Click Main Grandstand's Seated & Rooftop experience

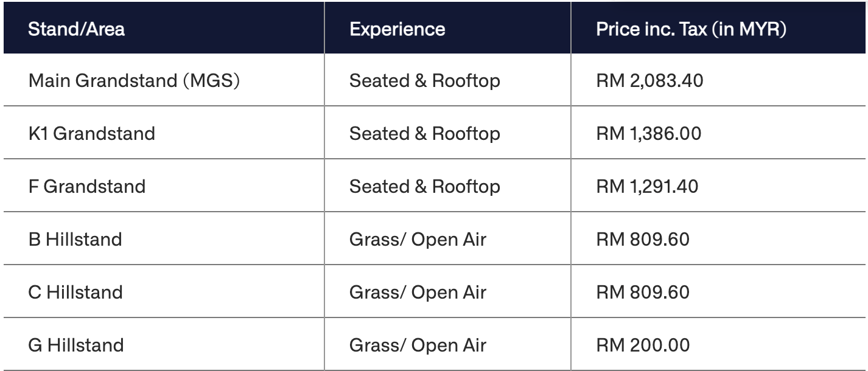point(425,80)
